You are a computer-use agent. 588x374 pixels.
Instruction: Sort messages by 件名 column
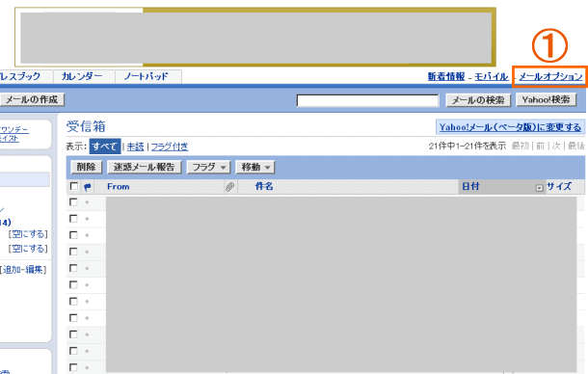264,186
